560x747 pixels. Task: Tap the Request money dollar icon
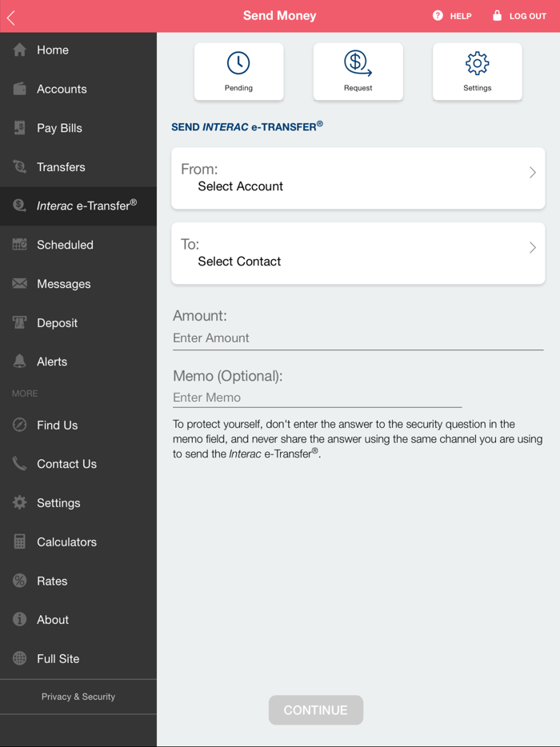click(358, 63)
